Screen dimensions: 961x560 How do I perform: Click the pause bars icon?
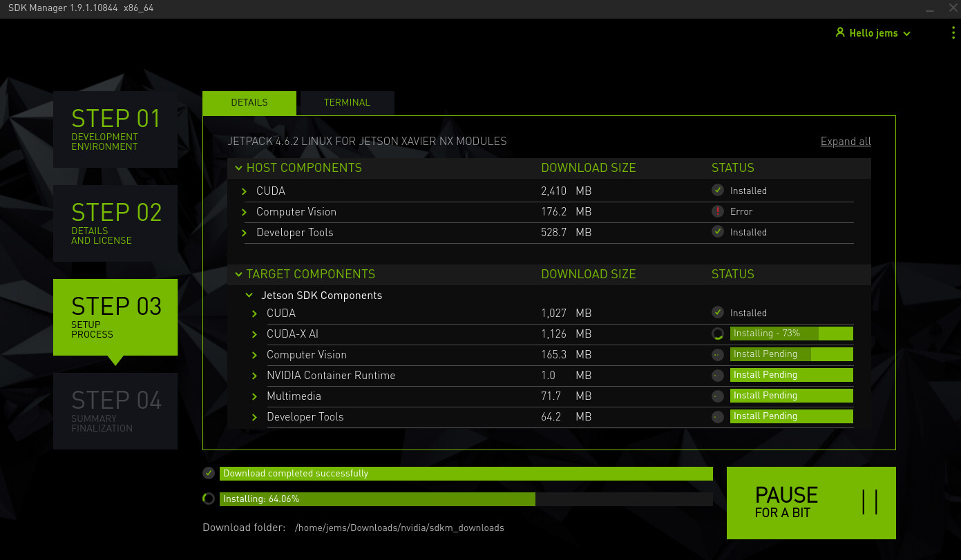[870, 502]
